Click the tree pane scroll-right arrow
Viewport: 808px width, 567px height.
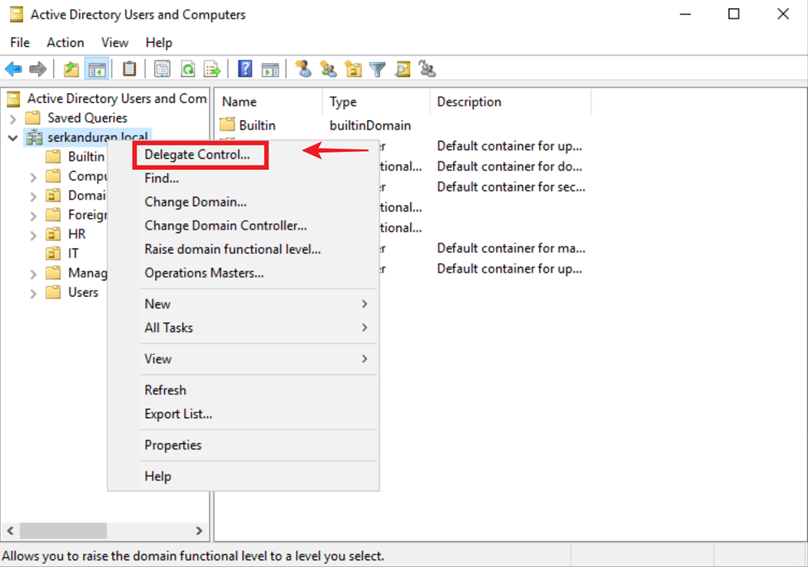(199, 530)
